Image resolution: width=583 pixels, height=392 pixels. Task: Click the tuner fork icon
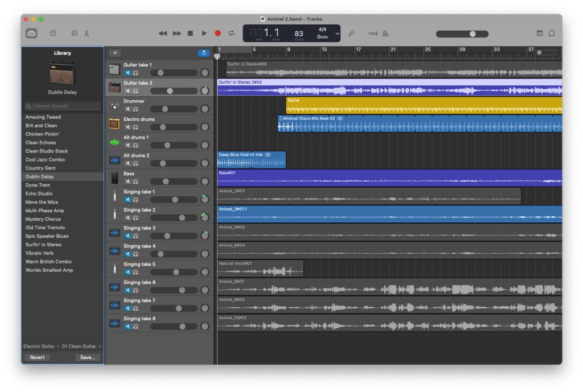point(351,34)
